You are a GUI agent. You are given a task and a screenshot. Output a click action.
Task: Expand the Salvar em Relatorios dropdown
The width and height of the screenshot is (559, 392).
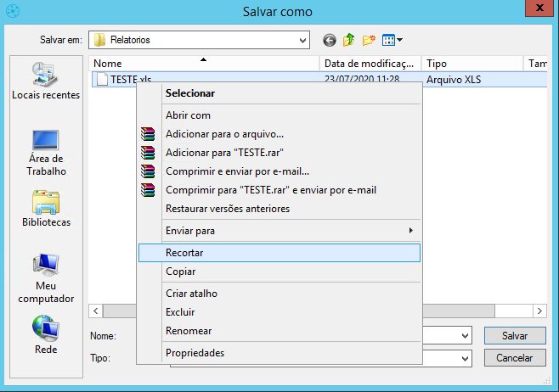302,40
